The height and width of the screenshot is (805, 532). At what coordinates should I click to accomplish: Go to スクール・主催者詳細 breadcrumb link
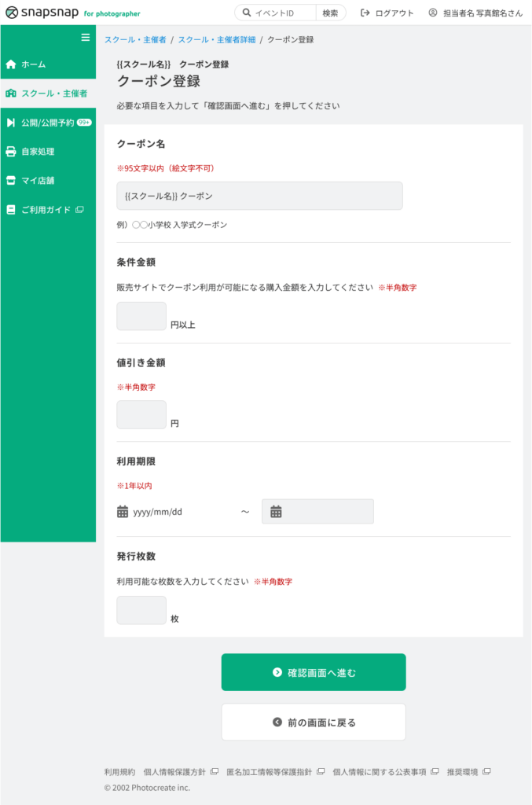click(217, 39)
